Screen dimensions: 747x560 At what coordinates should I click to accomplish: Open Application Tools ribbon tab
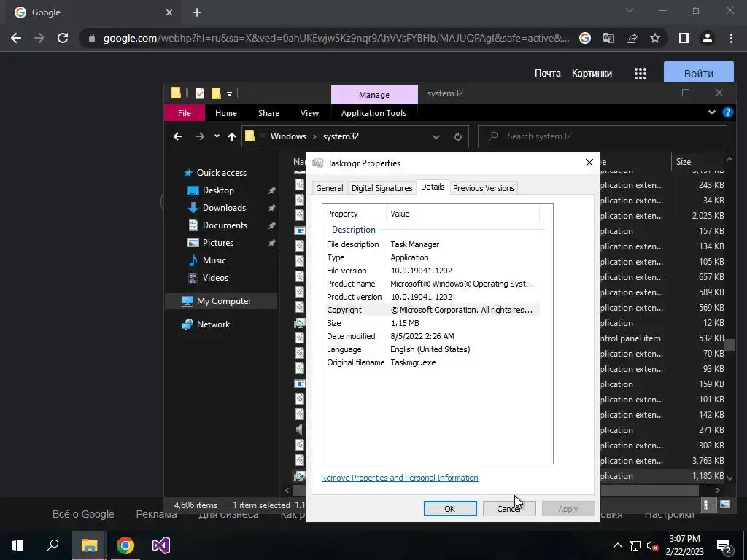point(373,113)
